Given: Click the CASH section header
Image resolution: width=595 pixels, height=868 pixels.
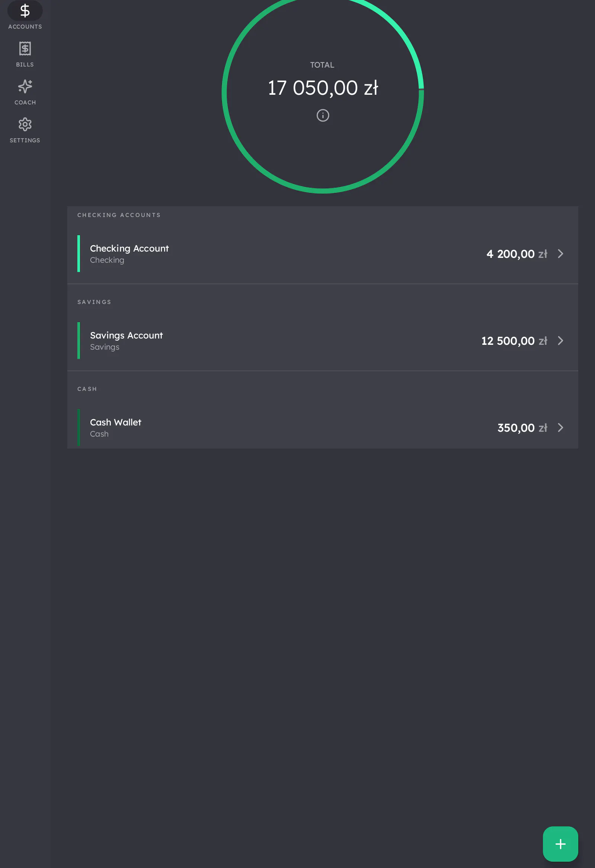Looking at the screenshot, I should (x=87, y=389).
